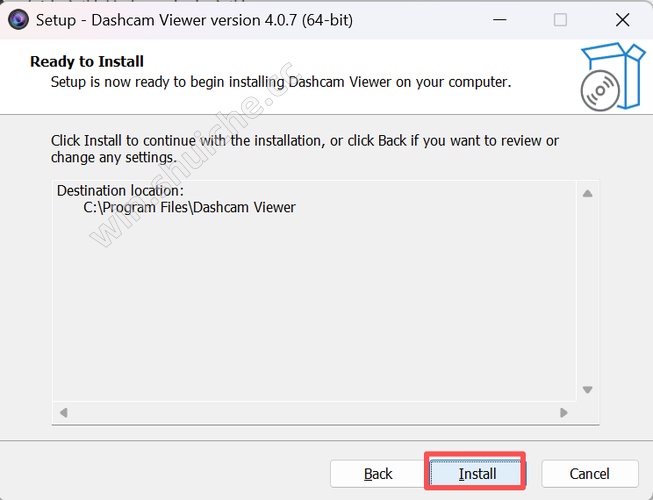
Task: Click the 'Destination location:' label line
Action: 120,191
